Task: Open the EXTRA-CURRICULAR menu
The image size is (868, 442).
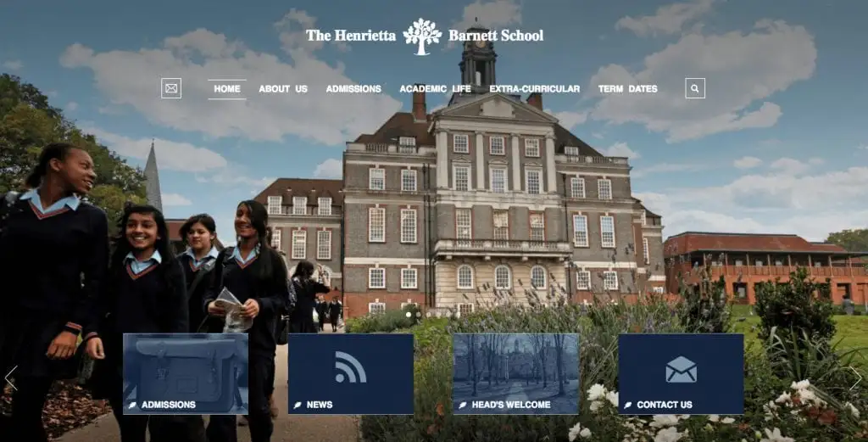Action: point(534,89)
